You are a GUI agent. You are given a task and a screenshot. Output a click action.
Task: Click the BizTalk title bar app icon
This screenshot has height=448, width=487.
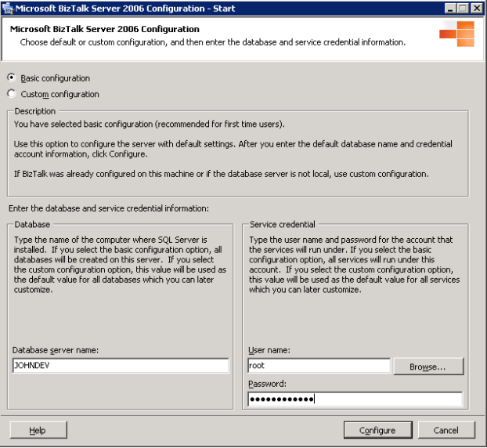[8, 9]
